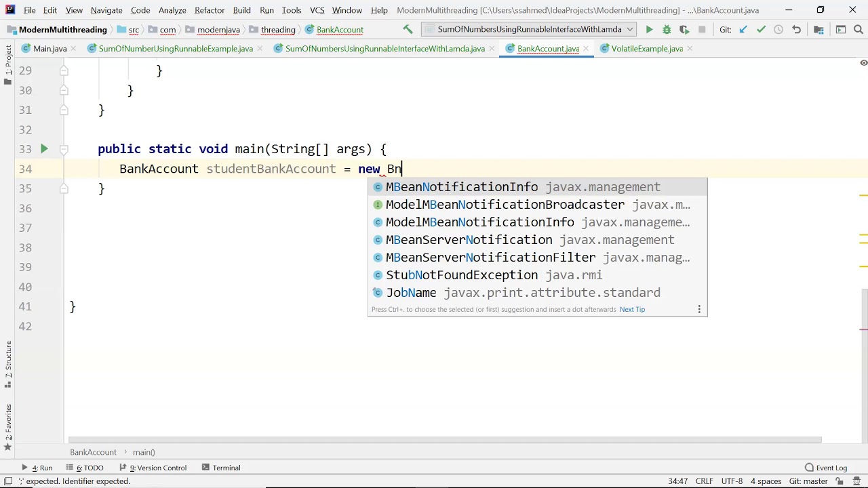
Task: Toggle tool window buttons with the bottom-left square icon
Action: tap(8, 481)
